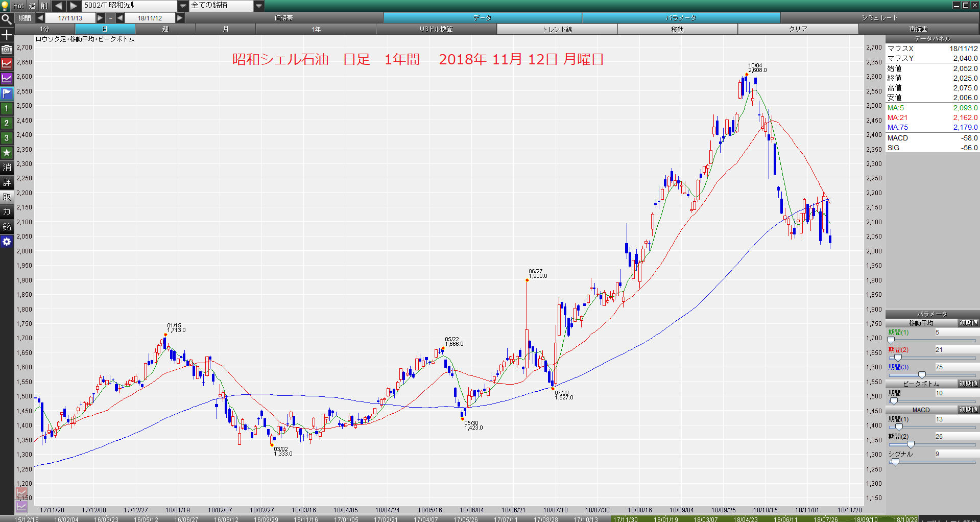Toggle the 取 sidebar button
This screenshot has width=980, height=522.
tap(7, 197)
